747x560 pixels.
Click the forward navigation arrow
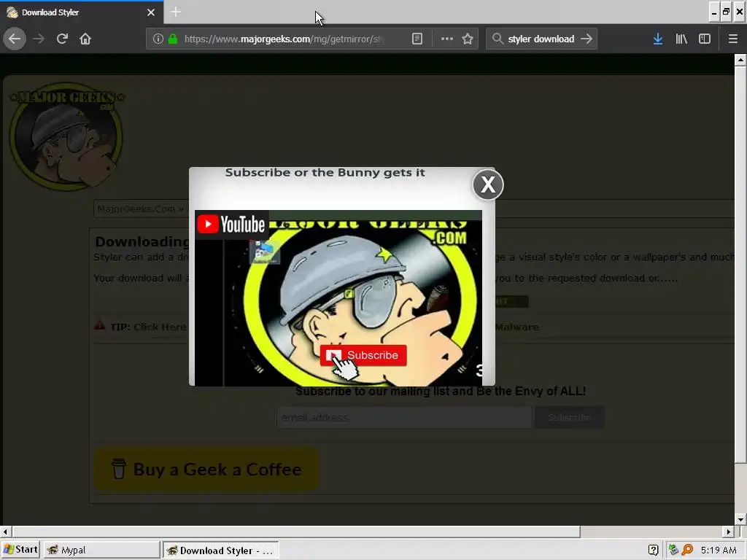tap(39, 39)
